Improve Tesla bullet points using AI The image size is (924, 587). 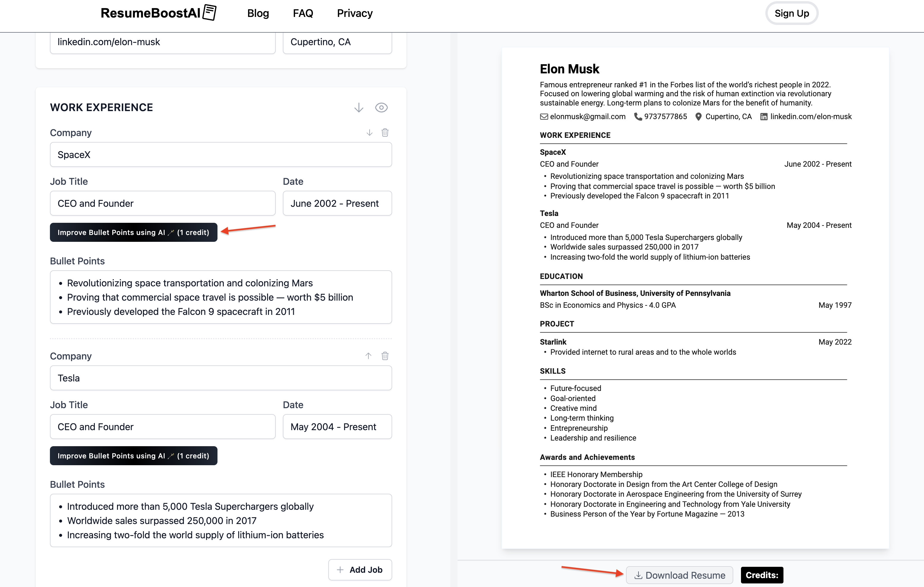point(133,455)
